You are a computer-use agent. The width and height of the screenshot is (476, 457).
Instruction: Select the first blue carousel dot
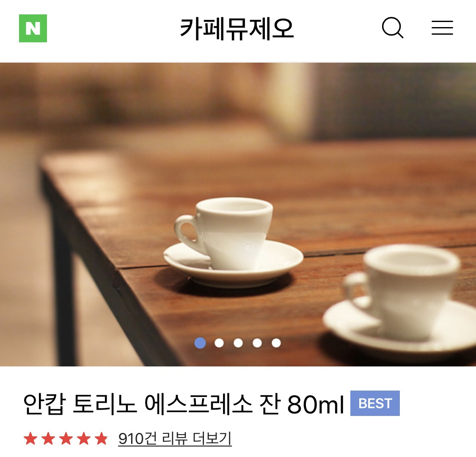[200, 343]
